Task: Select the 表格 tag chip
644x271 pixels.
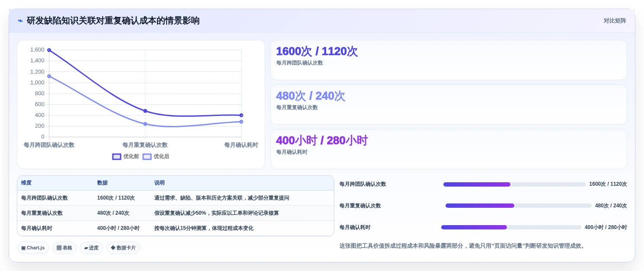Action: [64, 248]
